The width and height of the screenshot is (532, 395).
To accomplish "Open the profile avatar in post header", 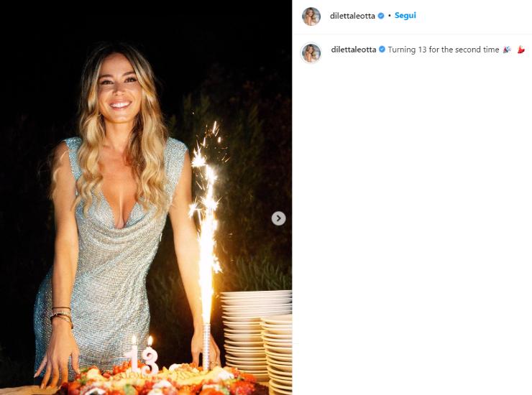I will point(311,16).
